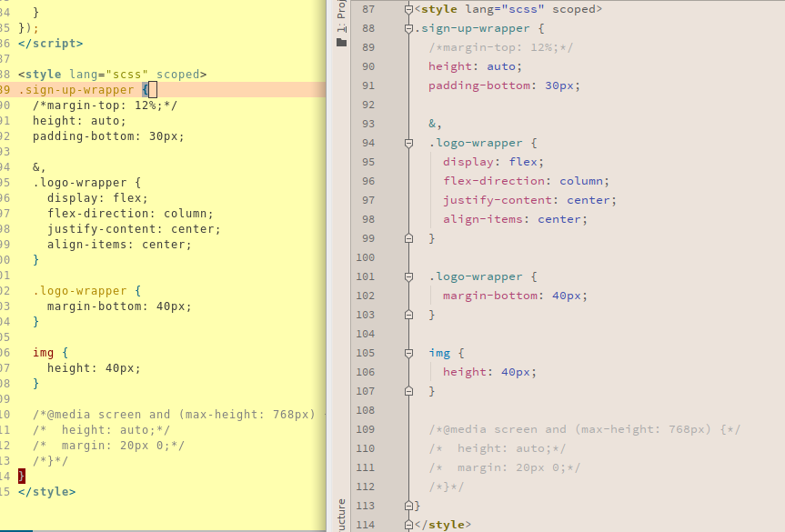Click 'align-items: center;' in the right editor

pyautogui.click(x=515, y=219)
